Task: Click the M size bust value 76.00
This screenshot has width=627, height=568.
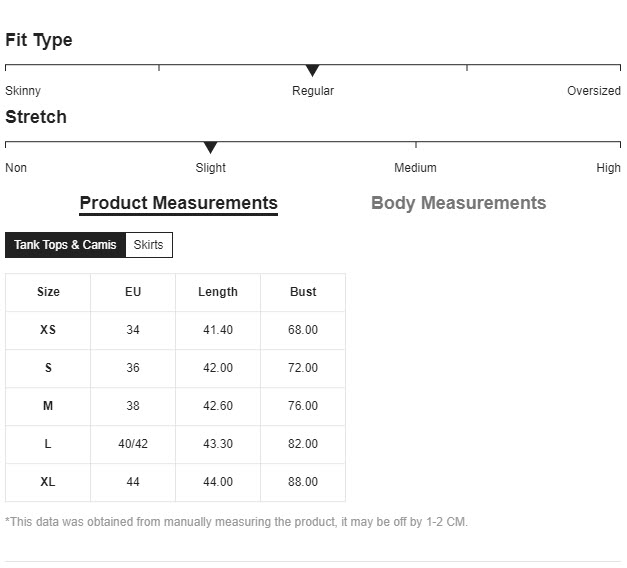Action: [303, 406]
